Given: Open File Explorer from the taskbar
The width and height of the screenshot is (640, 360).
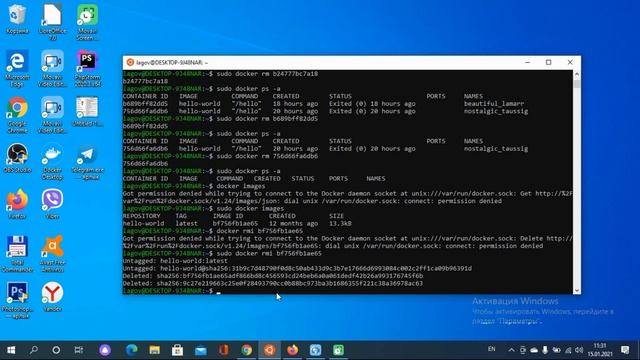Looking at the screenshot, I should coord(154,350).
